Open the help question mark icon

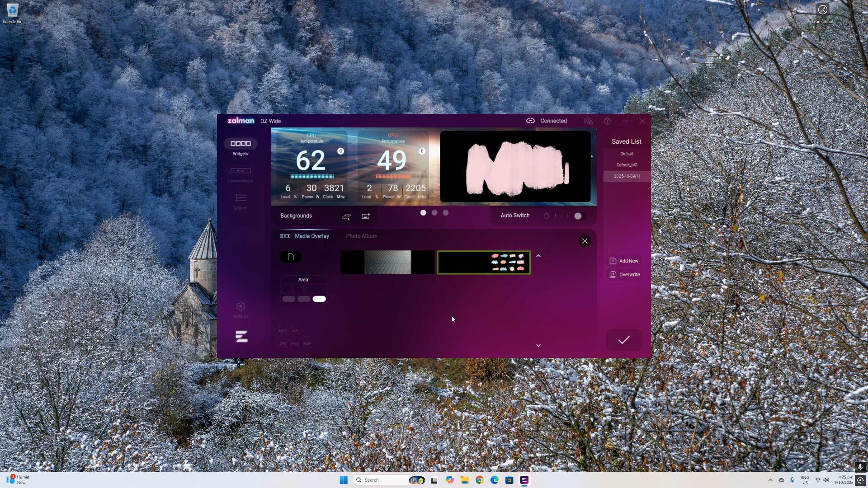(x=607, y=121)
